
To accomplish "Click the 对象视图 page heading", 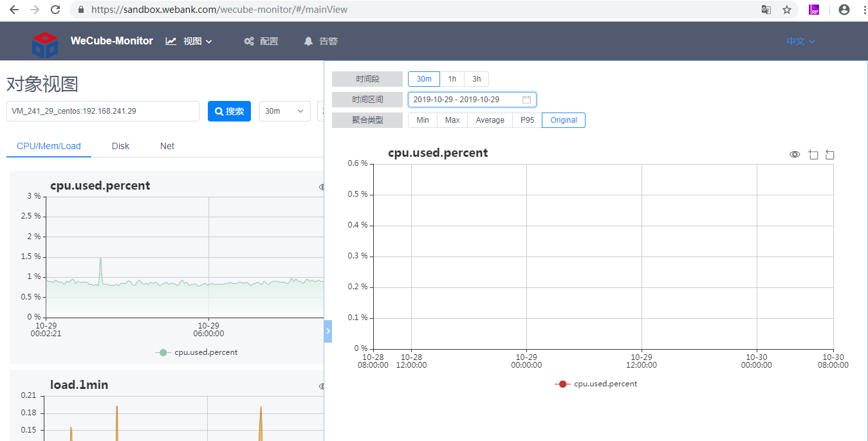I will [42, 84].
